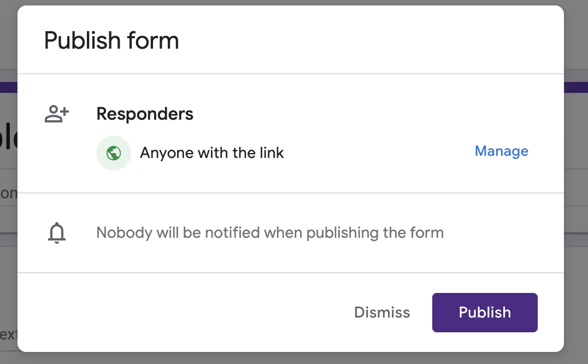The image size is (588, 364).
Task: Click dimmed backdrop right of Publish button
Action: [576, 313]
